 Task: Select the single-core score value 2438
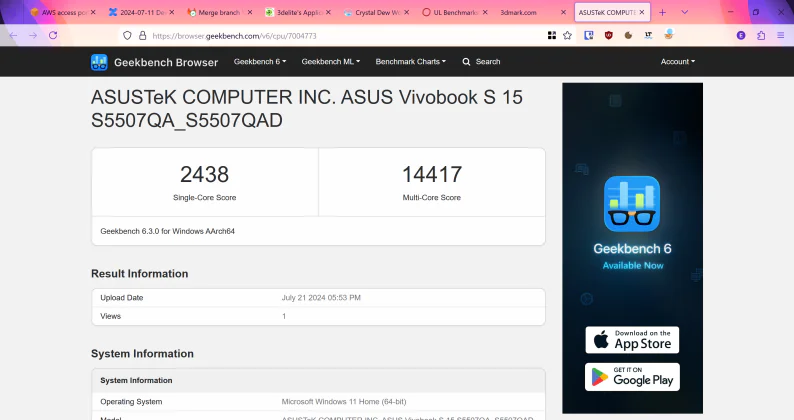pos(205,175)
